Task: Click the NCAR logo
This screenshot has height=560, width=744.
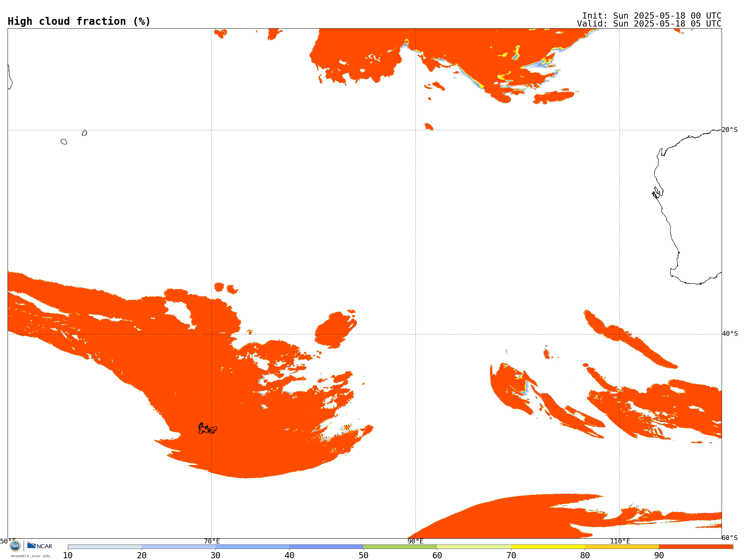Action: pos(40,546)
